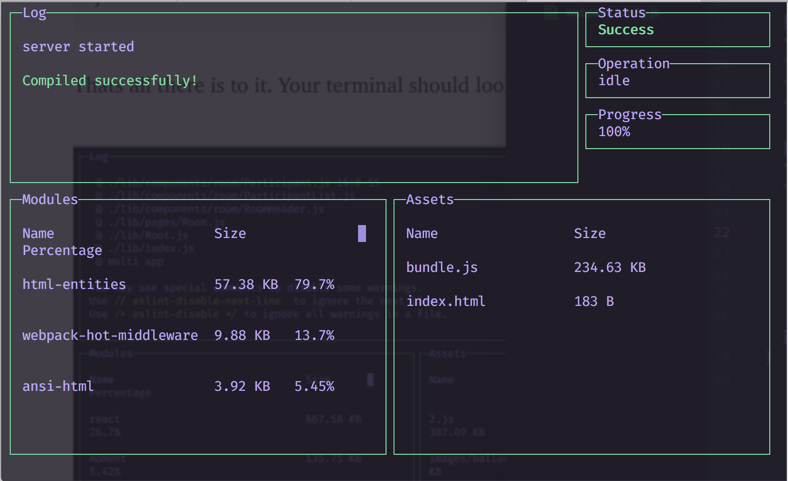788x481 pixels.
Task: Click the 'Success' status value
Action: point(626,30)
